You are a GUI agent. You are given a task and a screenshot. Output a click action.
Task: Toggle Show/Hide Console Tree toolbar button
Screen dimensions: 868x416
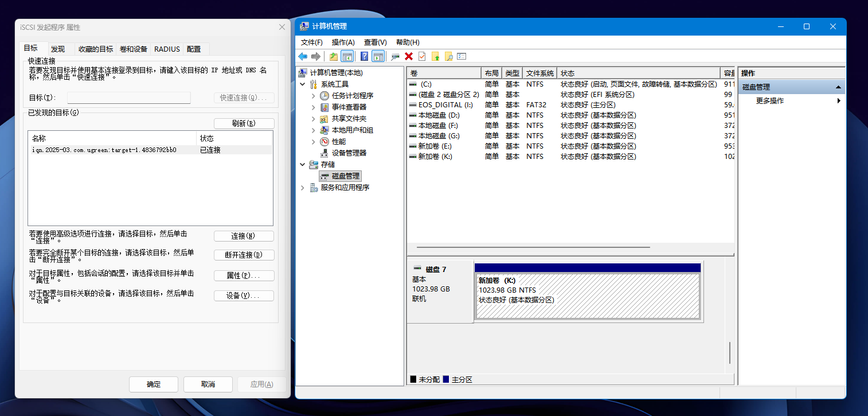click(346, 56)
